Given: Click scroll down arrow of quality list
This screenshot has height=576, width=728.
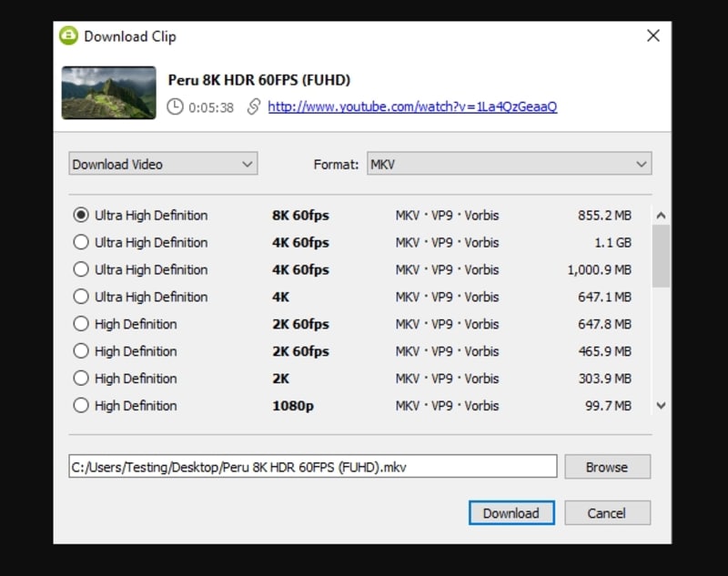Looking at the screenshot, I should tap(662, 405).
